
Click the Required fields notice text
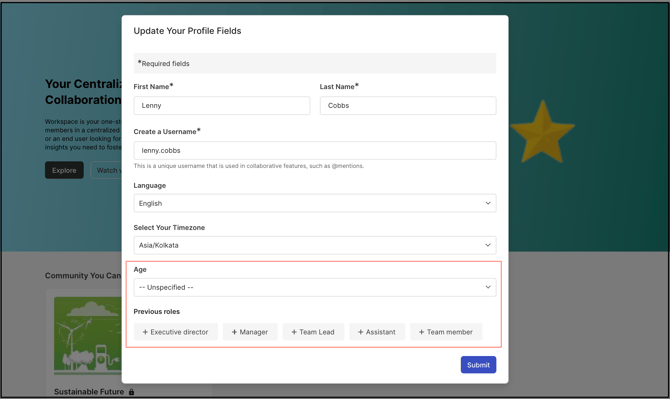coord(164,64)
